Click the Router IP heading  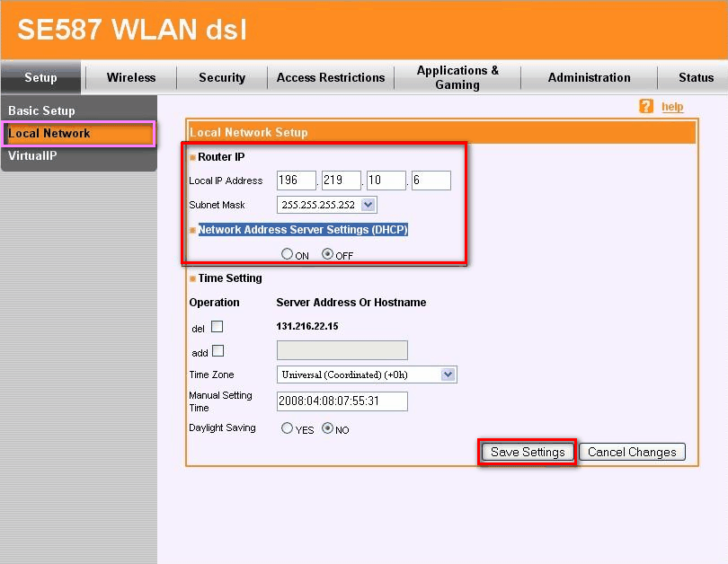[221, 157]
